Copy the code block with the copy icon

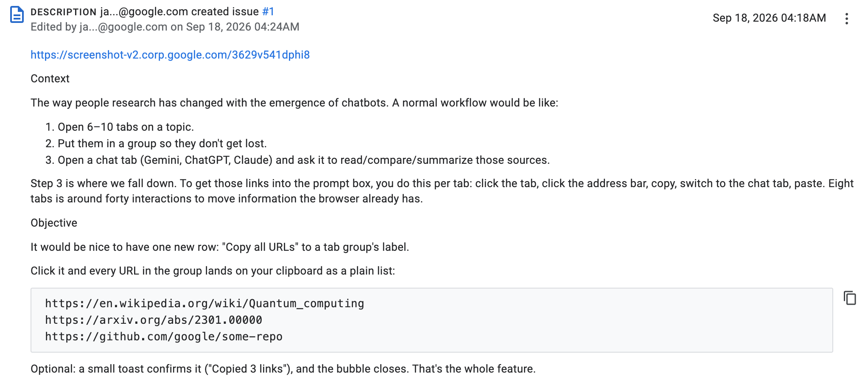coord(850,298)
